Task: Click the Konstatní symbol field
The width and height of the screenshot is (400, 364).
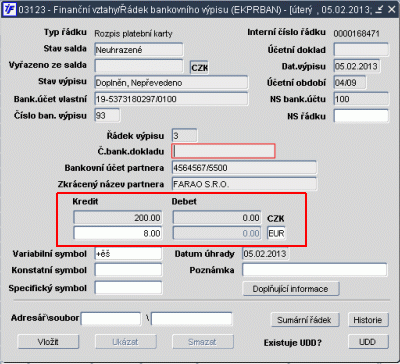Action: tap(128, 270)
